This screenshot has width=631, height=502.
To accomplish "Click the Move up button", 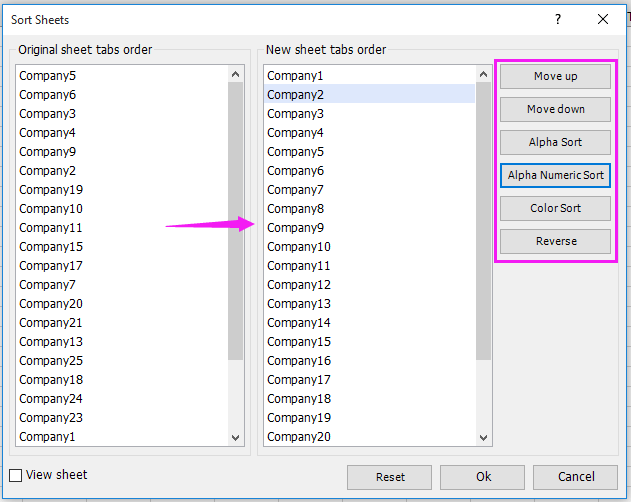I will pos(555,76).
